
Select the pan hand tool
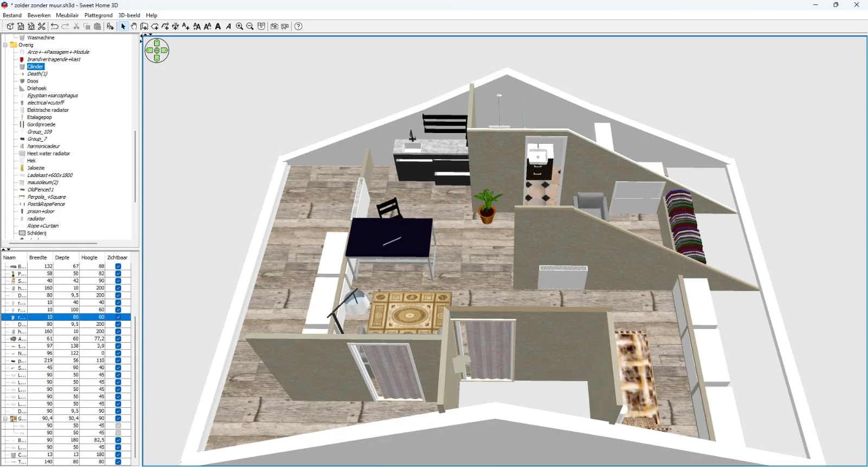click(133, 27)
